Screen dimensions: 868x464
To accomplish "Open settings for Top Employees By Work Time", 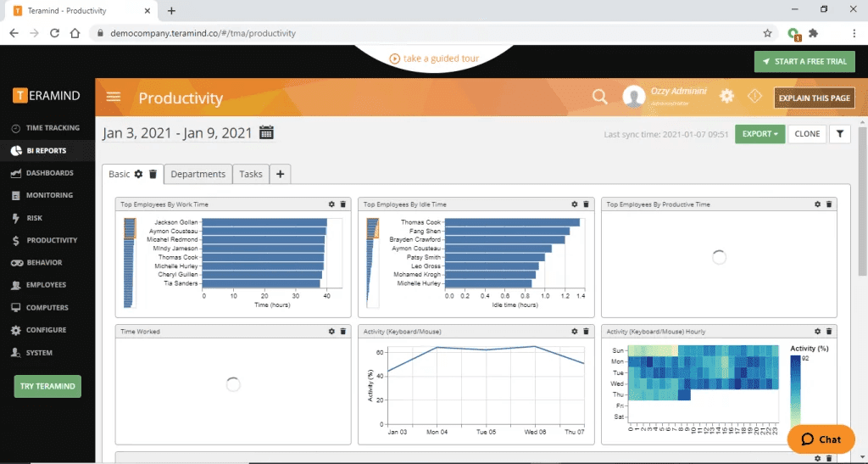I will 331,204.
